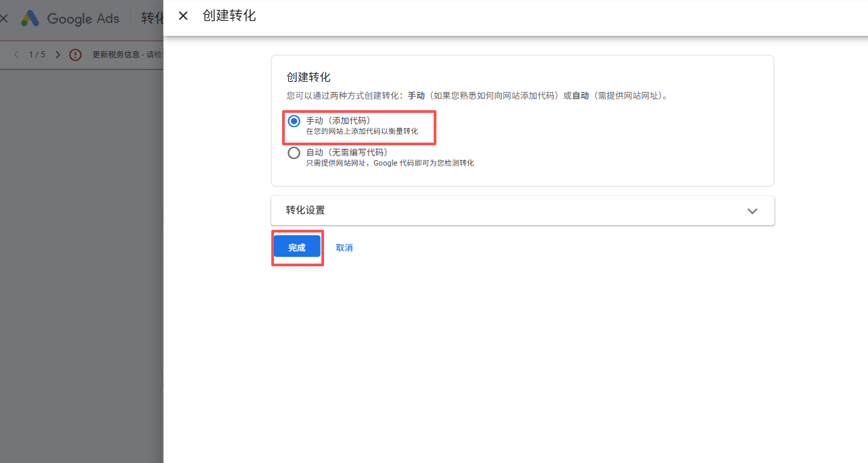Click the X icon left of Google Ads logo
868x463 pixels.
coord(4,18)
